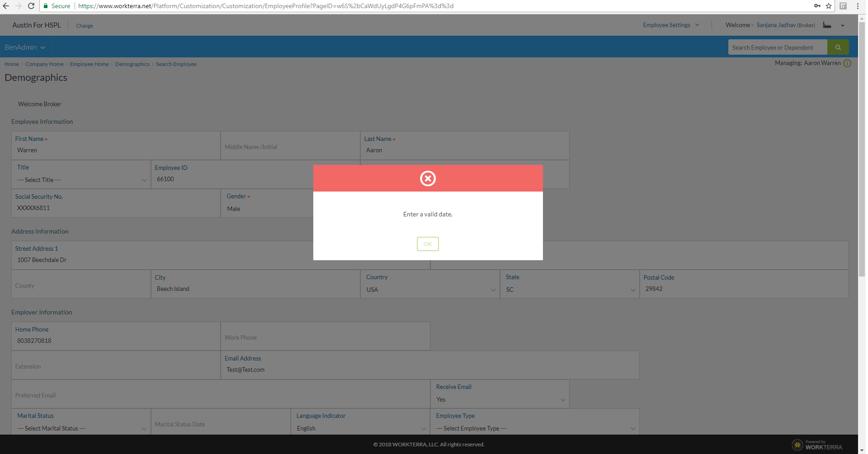
Task: Click the page vertical scrollbar
Action: pos(862,149)
